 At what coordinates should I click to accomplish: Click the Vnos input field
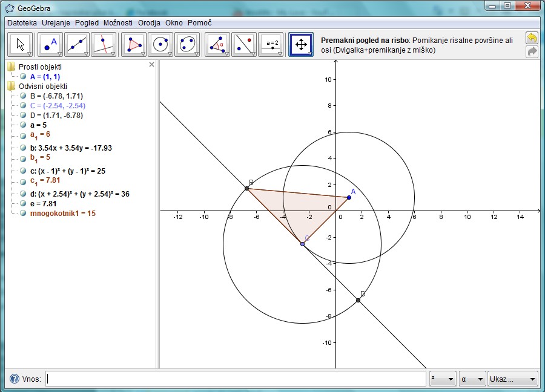236,379
